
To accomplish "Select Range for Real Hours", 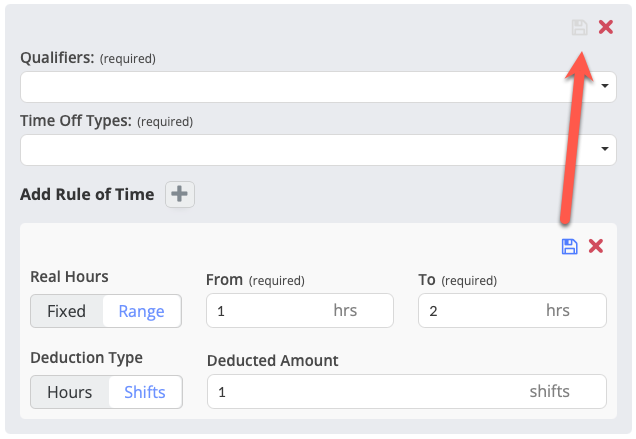I will (x=141, y=311).
